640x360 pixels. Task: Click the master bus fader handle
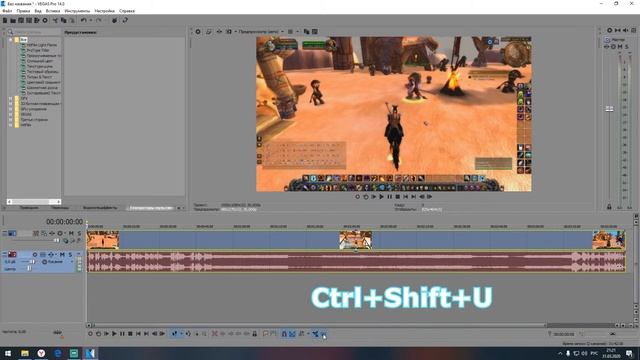(609, 109)
